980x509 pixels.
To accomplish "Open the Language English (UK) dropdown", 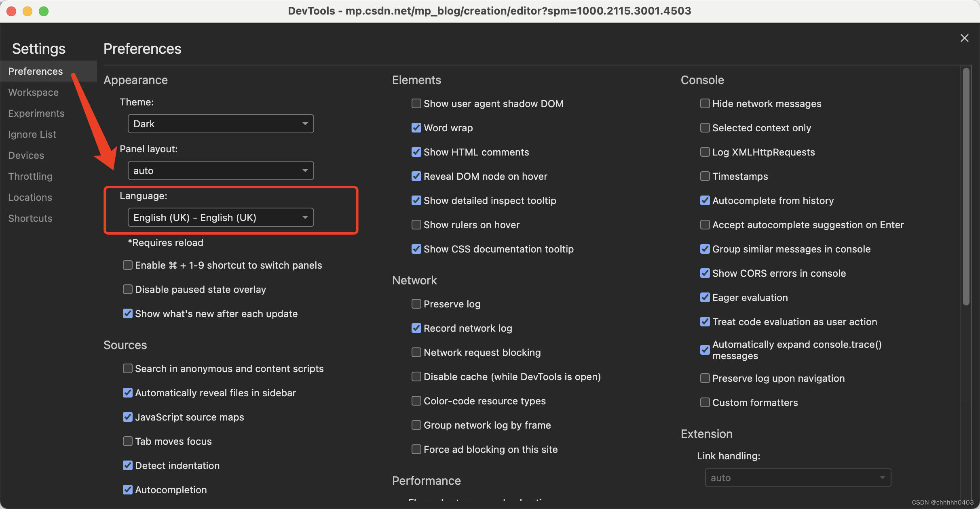I will (221, 217).
